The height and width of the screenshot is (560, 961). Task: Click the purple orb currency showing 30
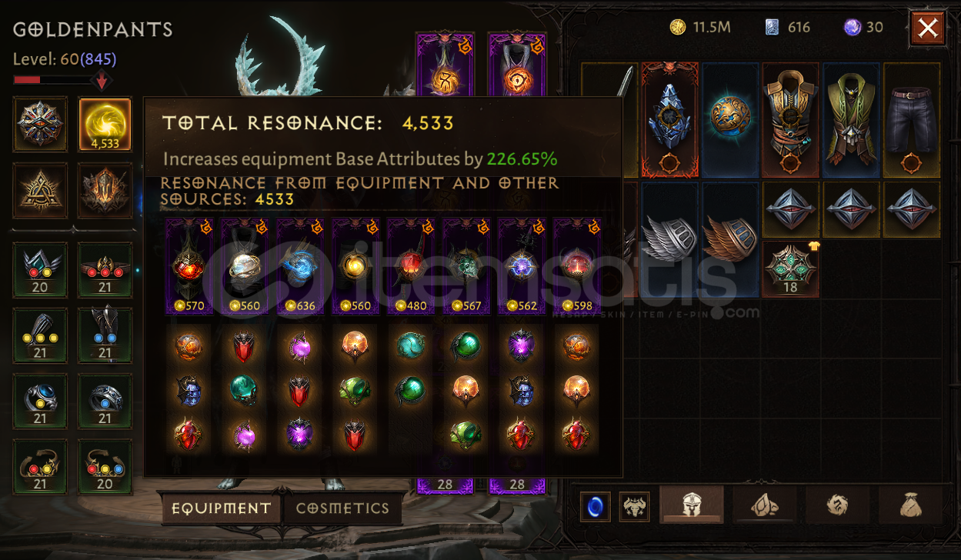863,28
